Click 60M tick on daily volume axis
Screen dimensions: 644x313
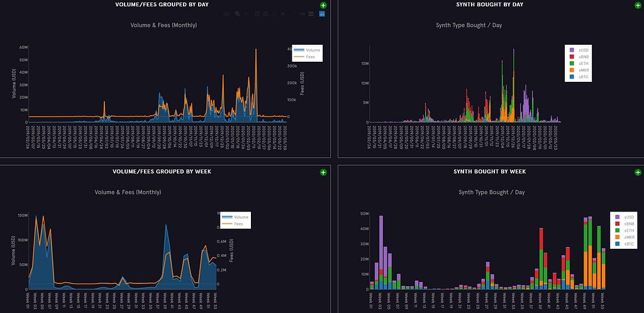tap(23, 47)
